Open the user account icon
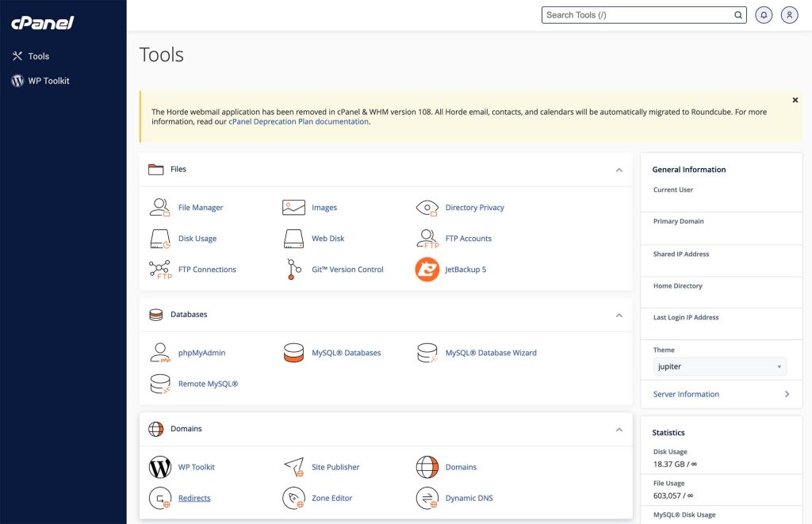 point(789,15)
